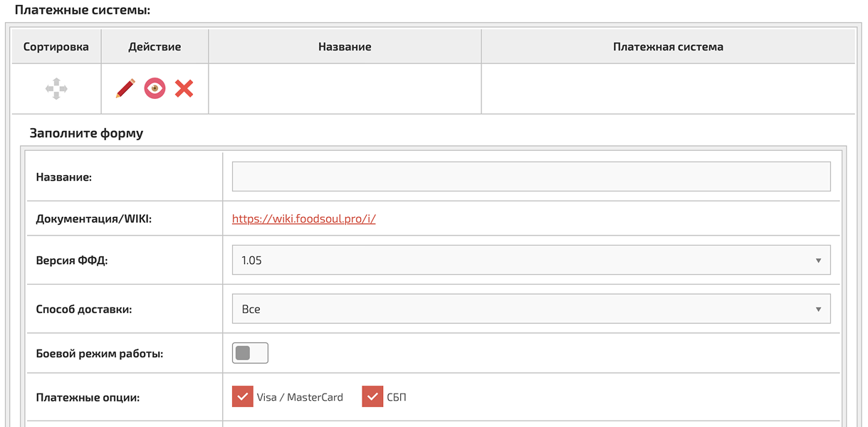Screen dimensions: 868x427
Task: Open the wiki.foodsoul.pro documentation link
Action: (x=303, y=219)
